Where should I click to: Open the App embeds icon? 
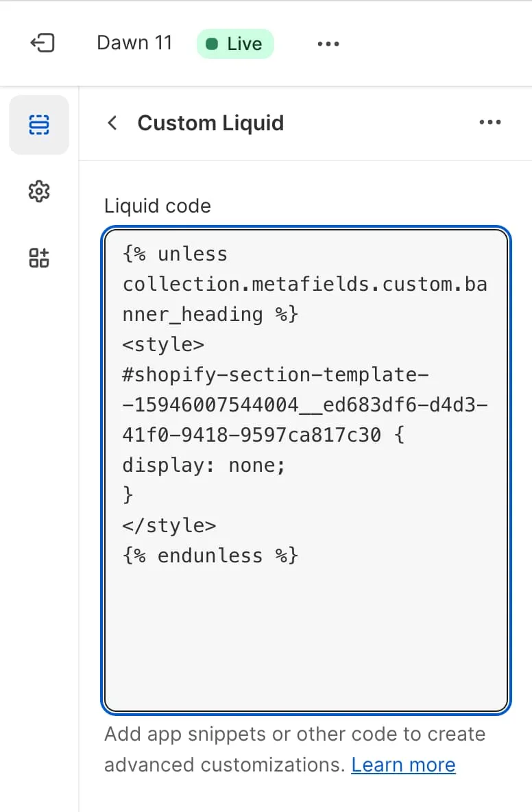pyautogui.click(x=39, y=258)
